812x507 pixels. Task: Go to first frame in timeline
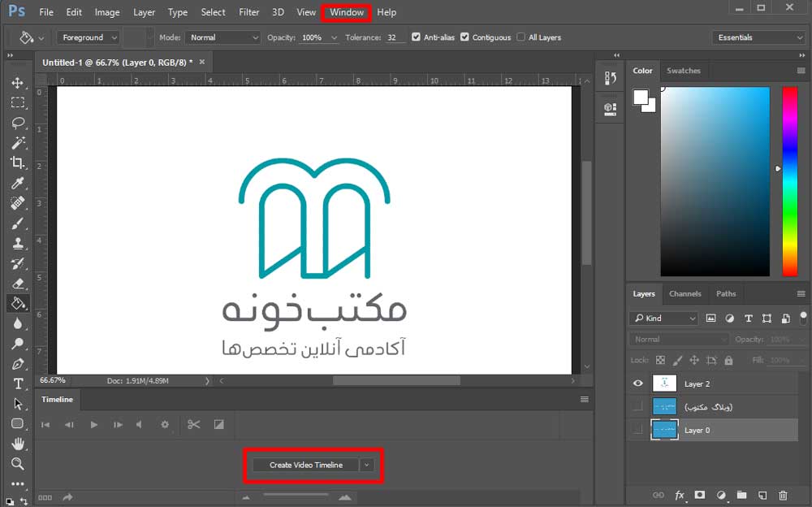click(45, 425)
